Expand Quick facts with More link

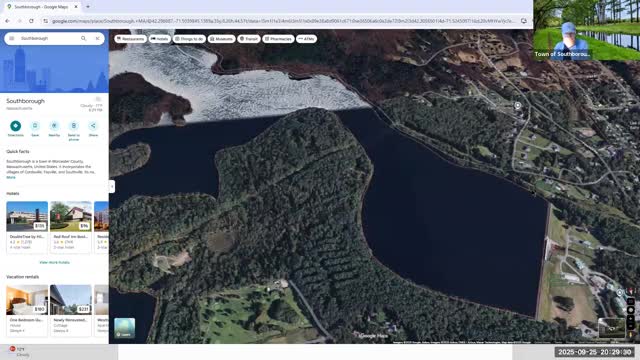(x=11, y=178)
